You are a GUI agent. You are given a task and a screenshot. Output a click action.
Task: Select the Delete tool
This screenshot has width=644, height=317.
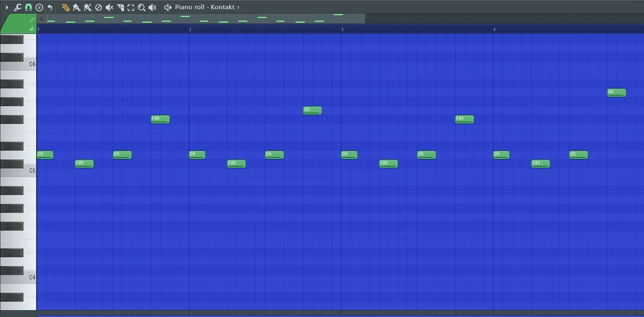tap(99, 8)
